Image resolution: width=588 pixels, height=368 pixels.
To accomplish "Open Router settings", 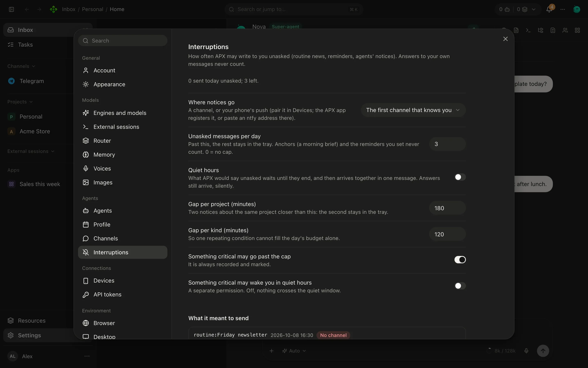I will point(122,141).
